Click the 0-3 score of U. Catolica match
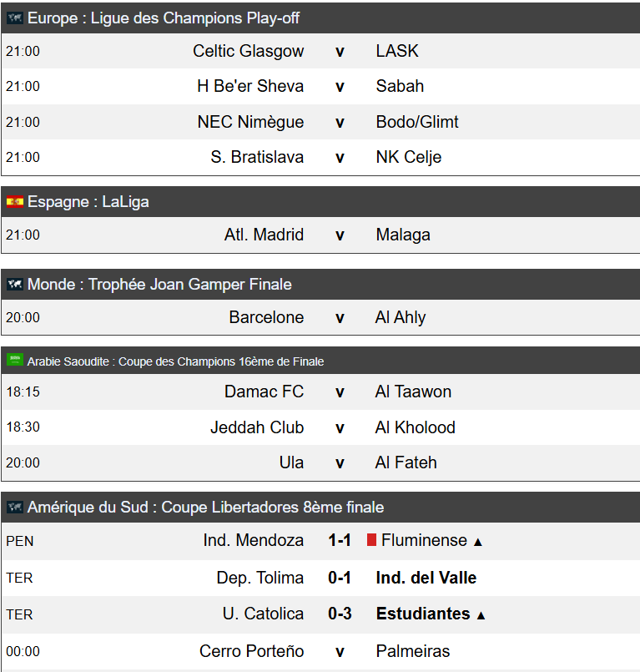The width and height of the screenshot is (640, 672). pos(340,614)
